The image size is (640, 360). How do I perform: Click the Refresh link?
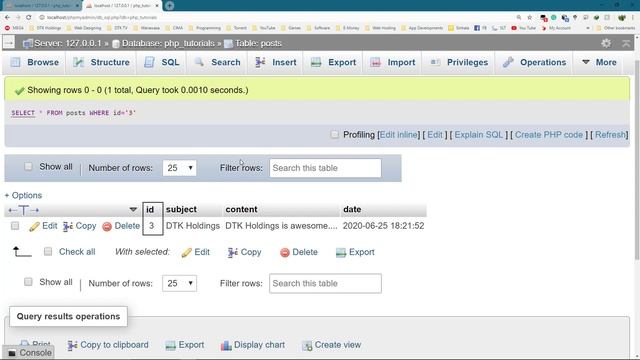point(610,135)
